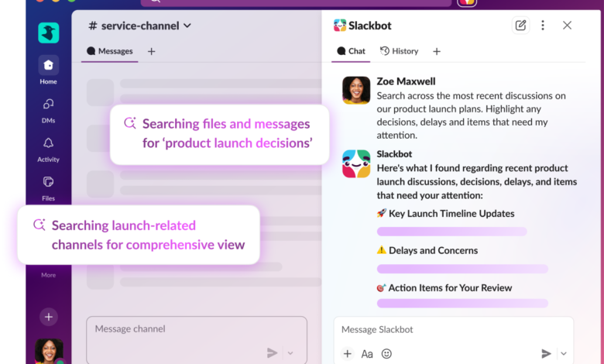Add a tab next to History
Image resolution: width=604 pixels, height=364 pixels.
pyautogui.click(x=437, y=51)
